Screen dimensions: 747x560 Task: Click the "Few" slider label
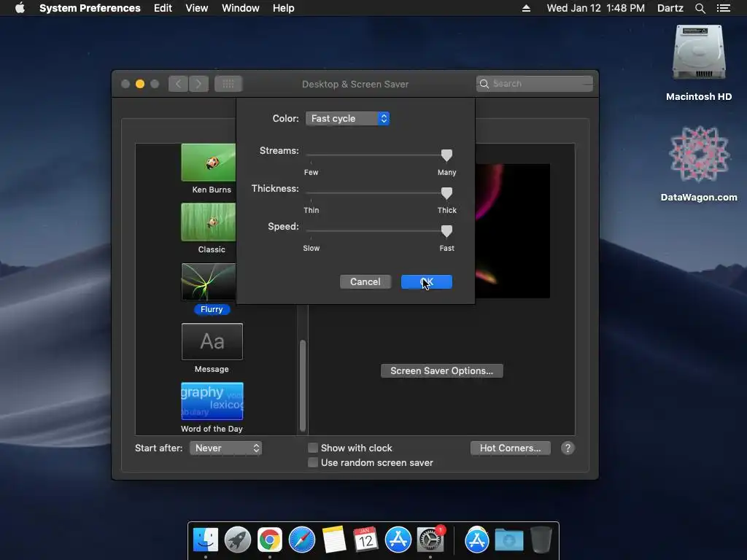point(311,172)
